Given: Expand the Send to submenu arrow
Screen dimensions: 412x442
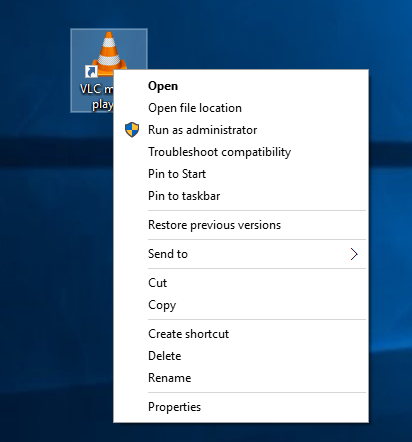Looking at the screenshot, I should point(354,254).
